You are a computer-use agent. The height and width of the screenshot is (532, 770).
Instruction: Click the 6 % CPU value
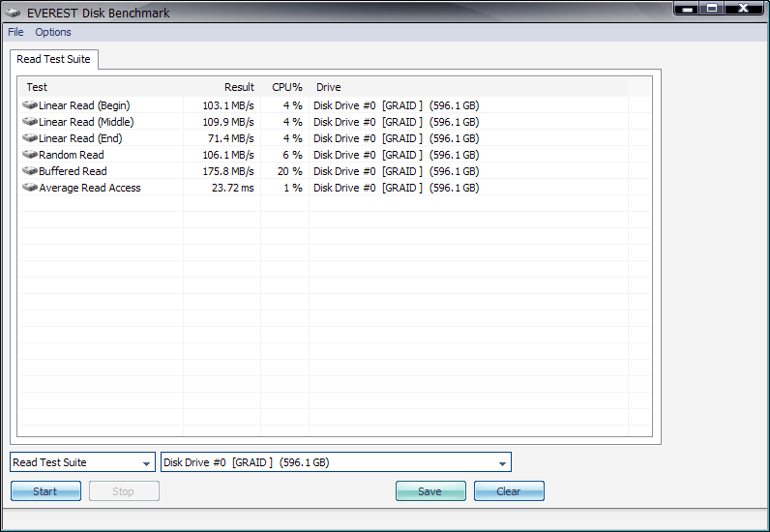coord(292,155)
